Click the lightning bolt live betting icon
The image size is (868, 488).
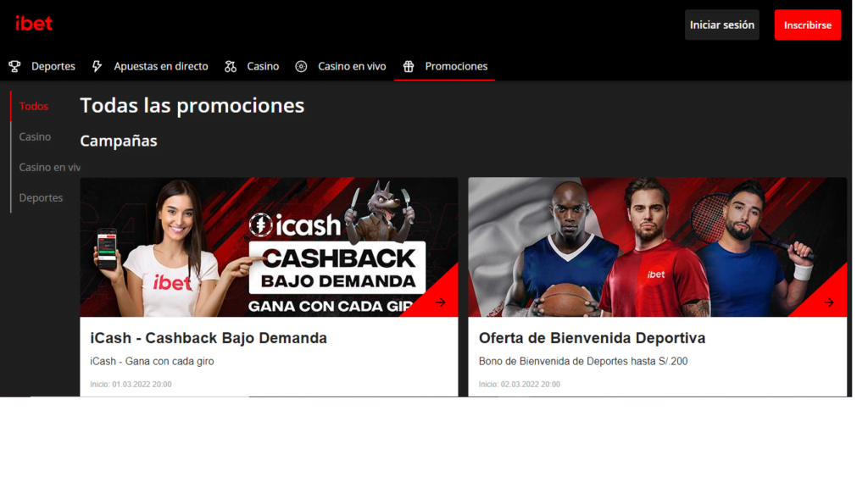tap(97, 66)
